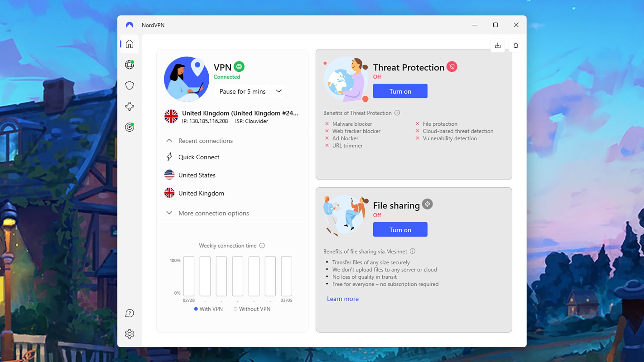
Task: Open the pause duration dropdown arrow
Action: tap(279, 91)
